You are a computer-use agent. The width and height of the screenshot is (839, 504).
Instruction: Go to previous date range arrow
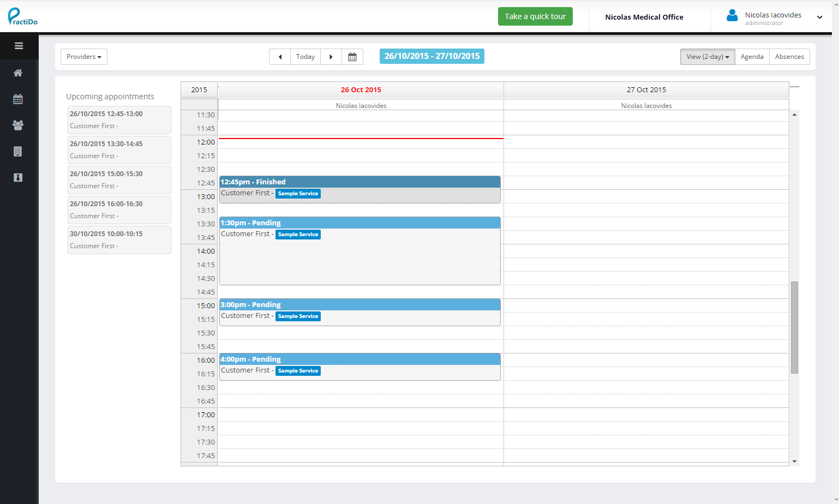coord(280,57)
